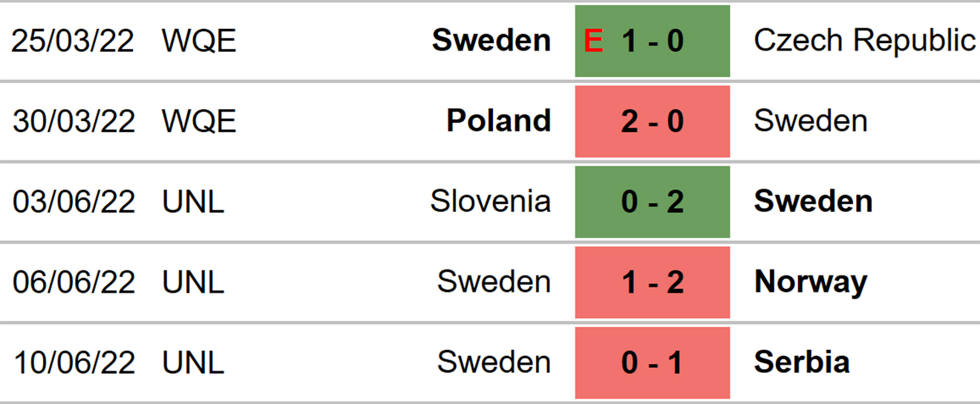Click the Czech Republic team name
Viewport: 980px width, 404px height.
coord(865,41)
